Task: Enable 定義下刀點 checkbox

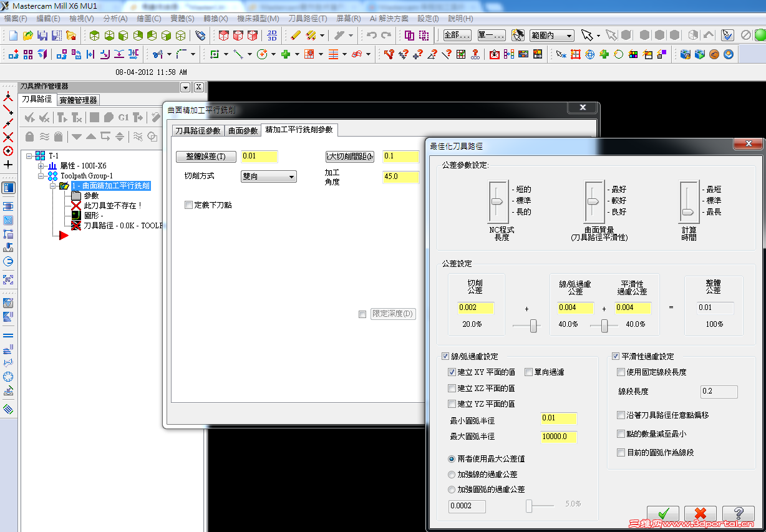Action: pos(188,205)
